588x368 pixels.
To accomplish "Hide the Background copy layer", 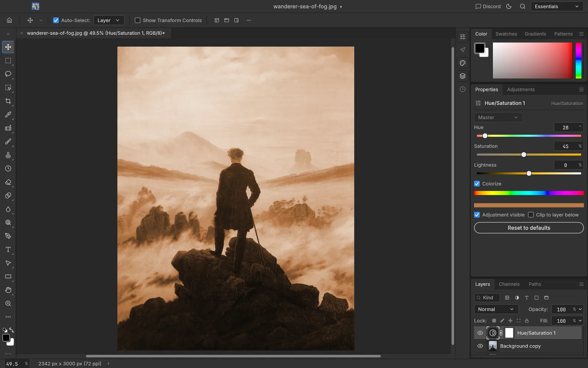I will [480, 346].
